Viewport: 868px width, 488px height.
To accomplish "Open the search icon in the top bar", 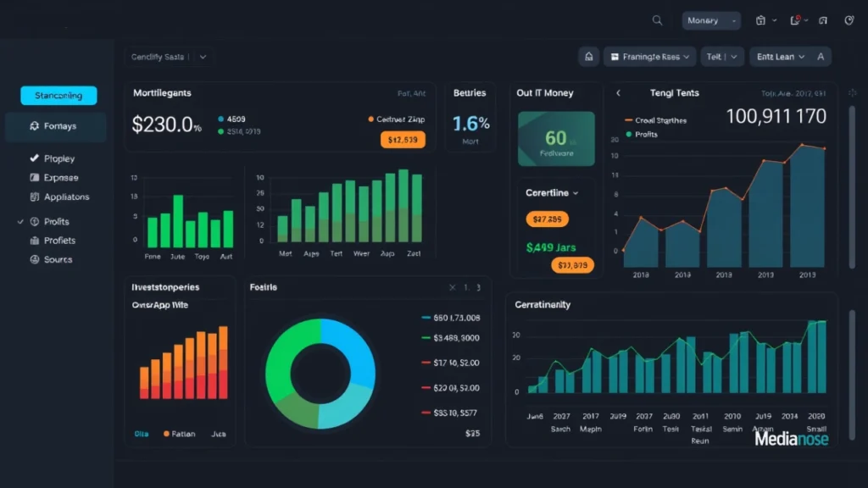I will 658,19.
